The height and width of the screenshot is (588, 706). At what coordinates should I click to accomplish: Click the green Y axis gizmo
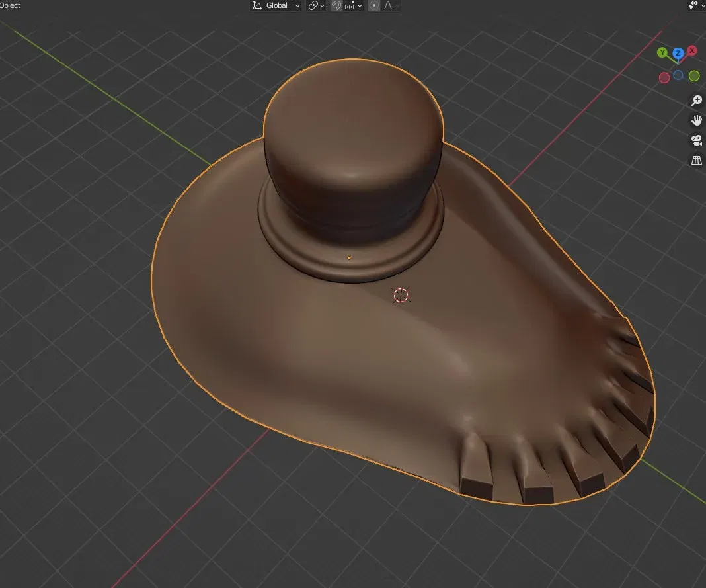click(x=662, y=53)
